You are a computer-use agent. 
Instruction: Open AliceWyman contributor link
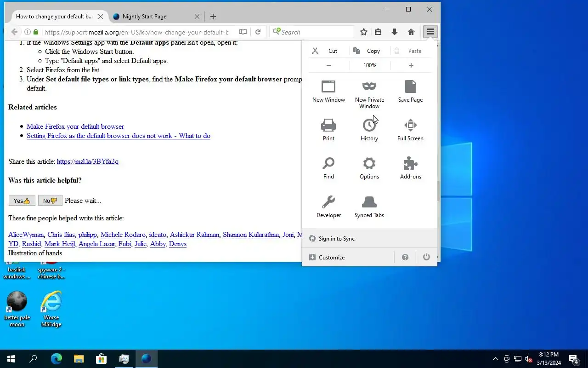tap(26, 235)
